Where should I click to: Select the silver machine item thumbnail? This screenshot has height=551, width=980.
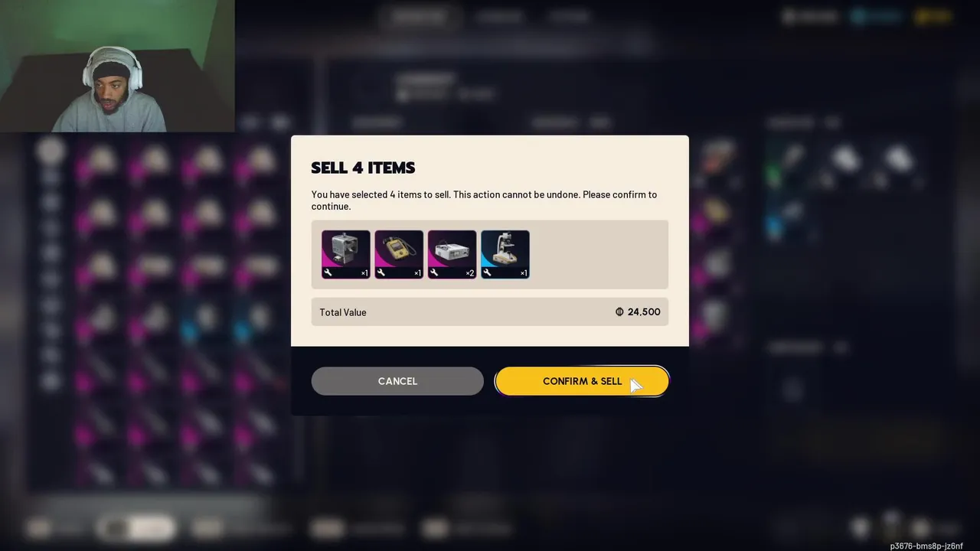(345, 254)
